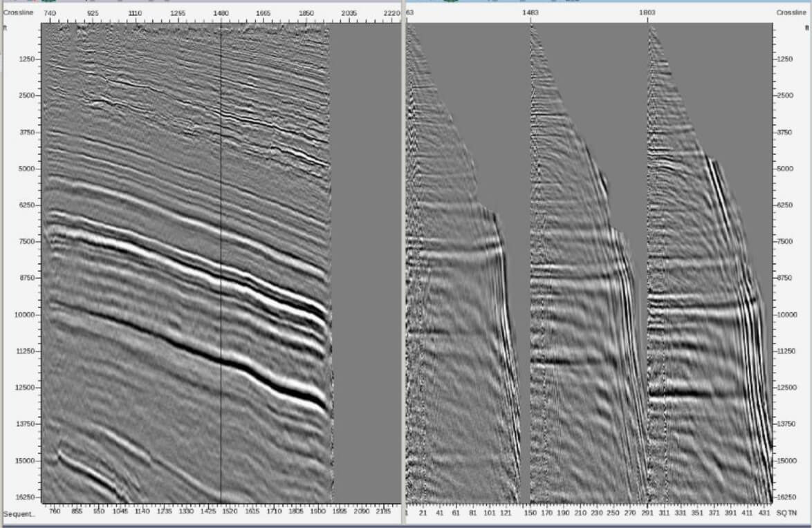The image size is (812, 528).
Task: Click crossline tick value 1850
Action: [306, 13]
